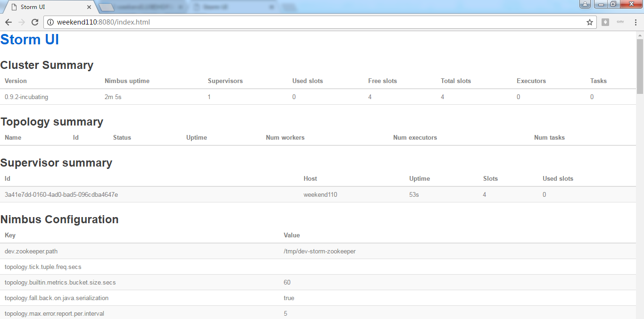Click the Host column header
Image resolution: width=644 pixels, height=319 pixels.
310,179
